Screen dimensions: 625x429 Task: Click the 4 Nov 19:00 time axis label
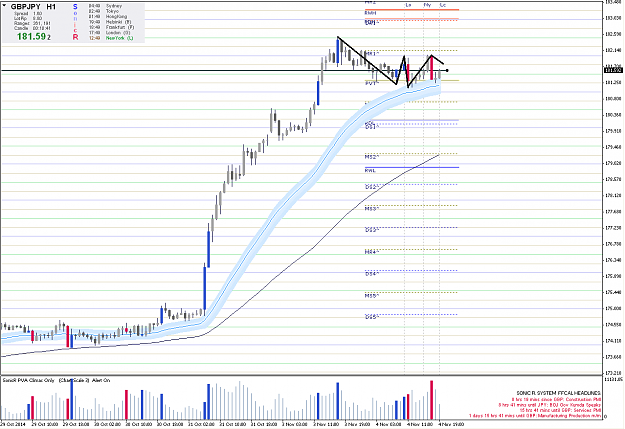coord(451,424)
